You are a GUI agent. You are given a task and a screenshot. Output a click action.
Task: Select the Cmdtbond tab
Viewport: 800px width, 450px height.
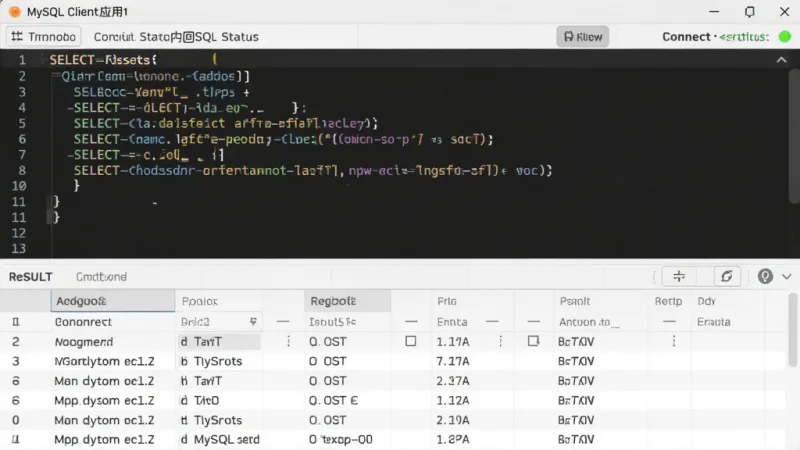(101, 277)
